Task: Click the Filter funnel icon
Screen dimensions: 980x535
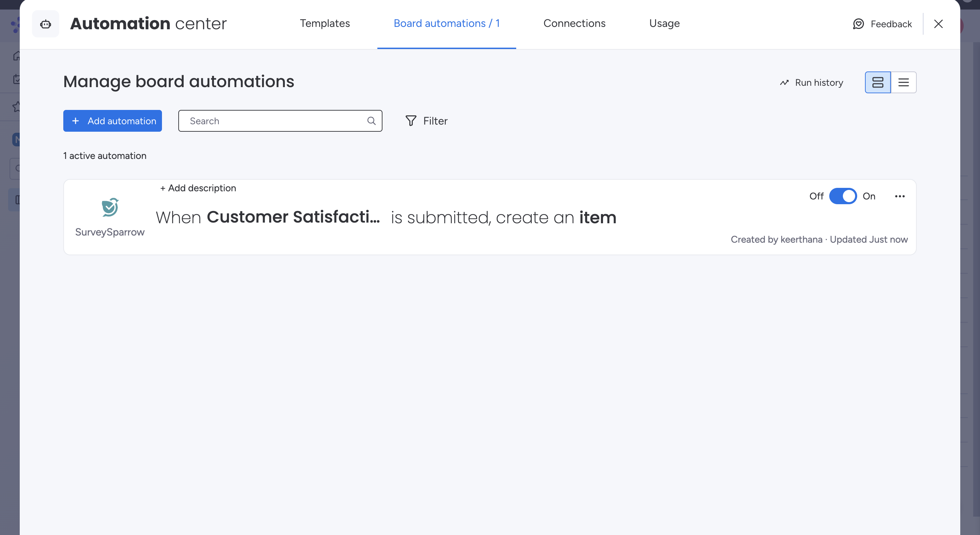Action: tap(411, 121)
